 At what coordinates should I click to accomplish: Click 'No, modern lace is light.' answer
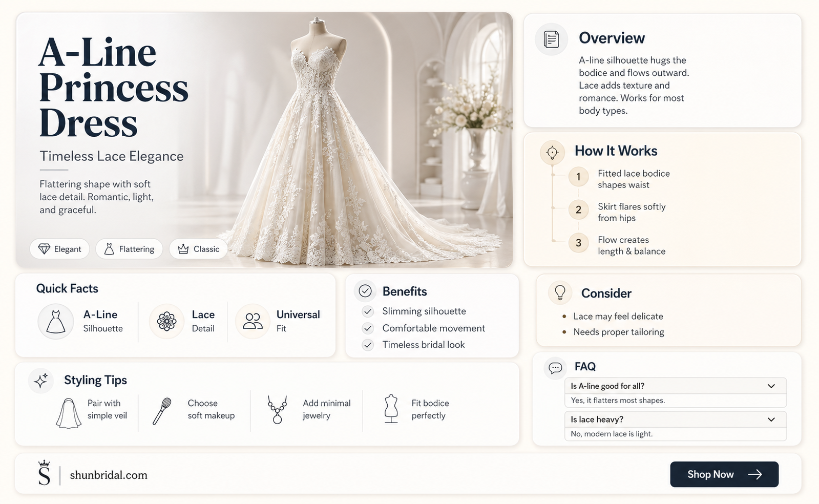pos(612,434)
